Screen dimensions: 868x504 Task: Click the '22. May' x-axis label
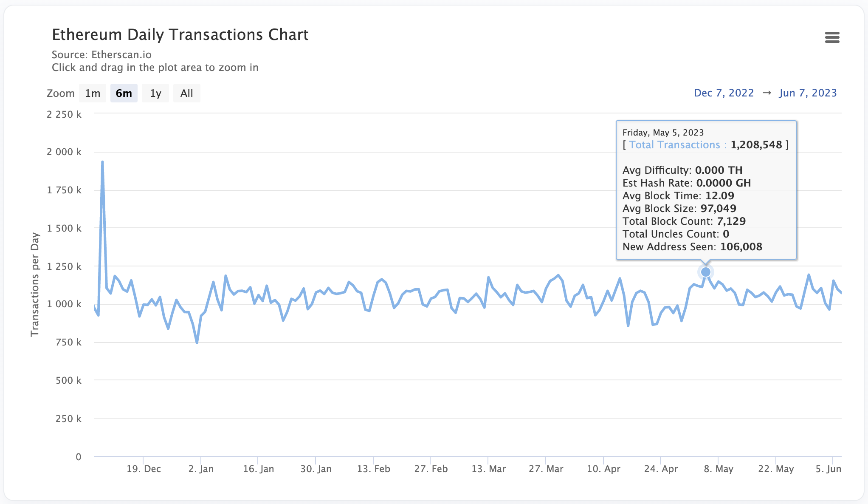pyautogui.click(x=776, y=469)
